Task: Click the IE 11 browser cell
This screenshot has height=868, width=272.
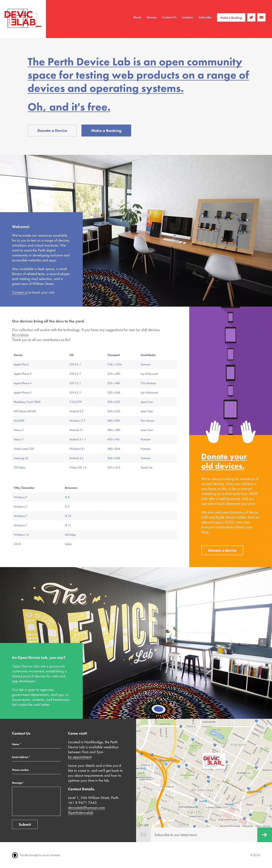Action: [68, 525]
